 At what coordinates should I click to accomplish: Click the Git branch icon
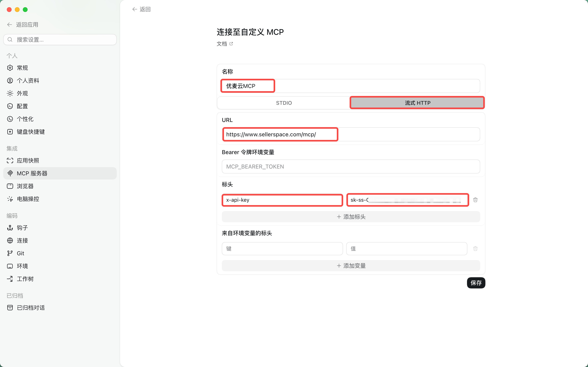pyautogui.click(x=10, y=253)
